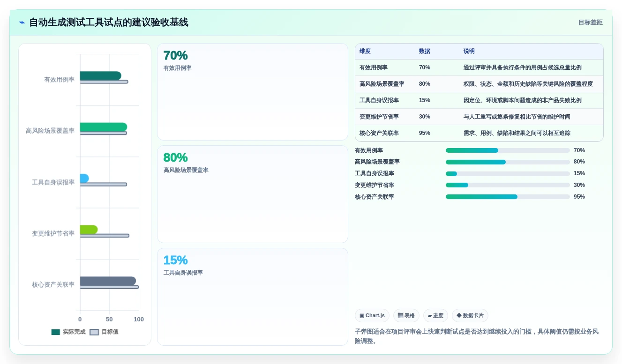Toggle the 目标值 legend swatch
The image size is (622, 364).
click(x=94, y=332)
